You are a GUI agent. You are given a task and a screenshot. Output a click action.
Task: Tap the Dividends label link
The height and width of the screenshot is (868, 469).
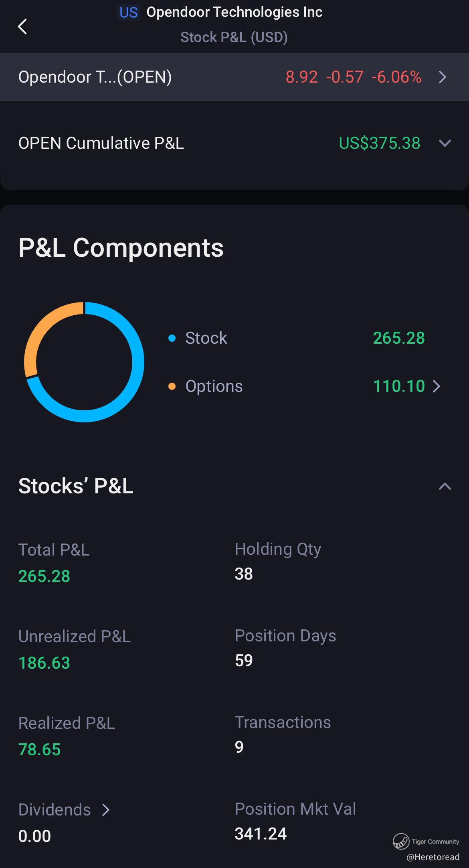[55, 810]
